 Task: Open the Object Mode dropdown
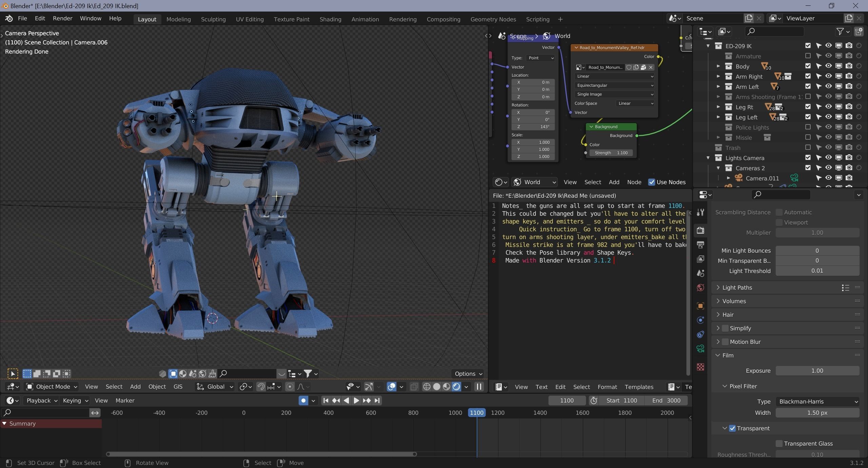(52, 387)
